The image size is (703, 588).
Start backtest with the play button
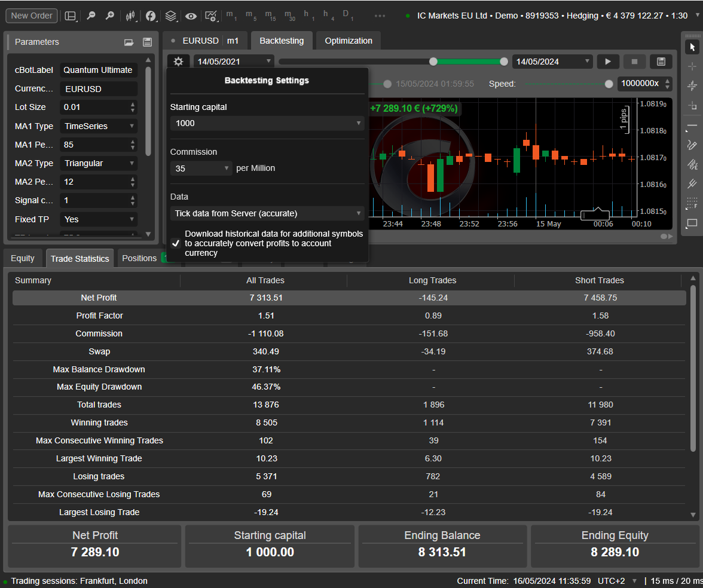click(608, 62)
